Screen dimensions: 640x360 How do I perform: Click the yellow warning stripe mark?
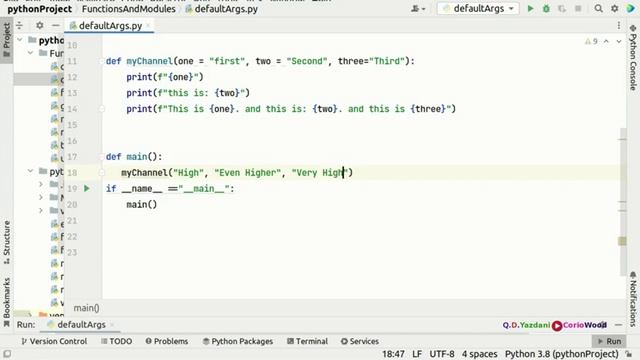point(622,241)
